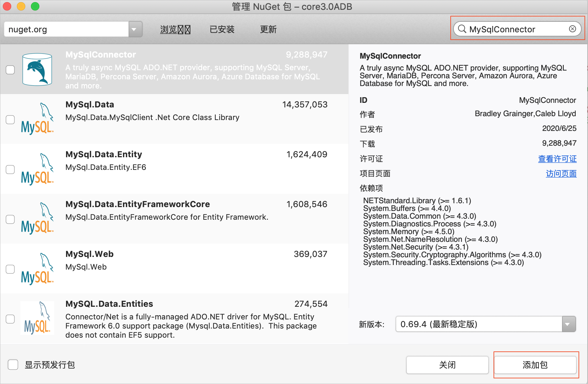Click author Bradley Grainger,Caleb Lloyd text
The width and height of the screenshot is (588, 384).
click(525, 114)
